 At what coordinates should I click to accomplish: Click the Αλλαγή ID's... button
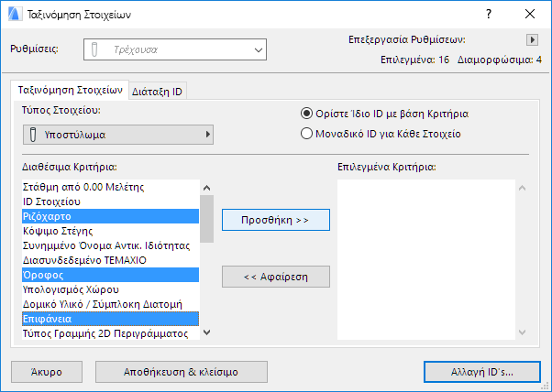click(481, 372)
